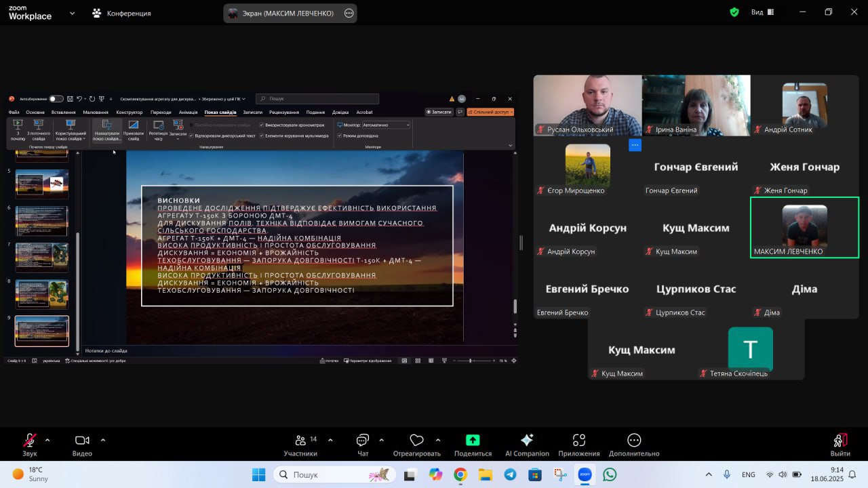Toggle Використовувати хронометраж checkbox
This screenshot has height=488, width=868.
tap(262, 125)
